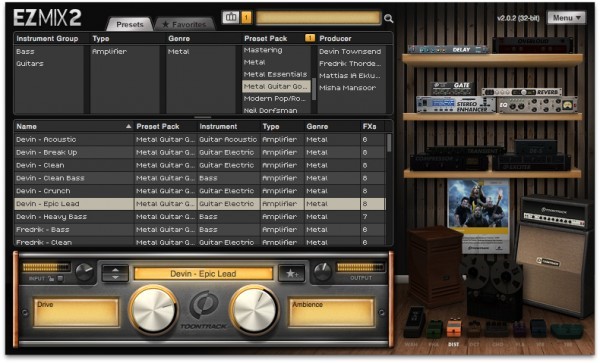
Task: Step to next preset with down arrow
Action: tap(115, 278)
